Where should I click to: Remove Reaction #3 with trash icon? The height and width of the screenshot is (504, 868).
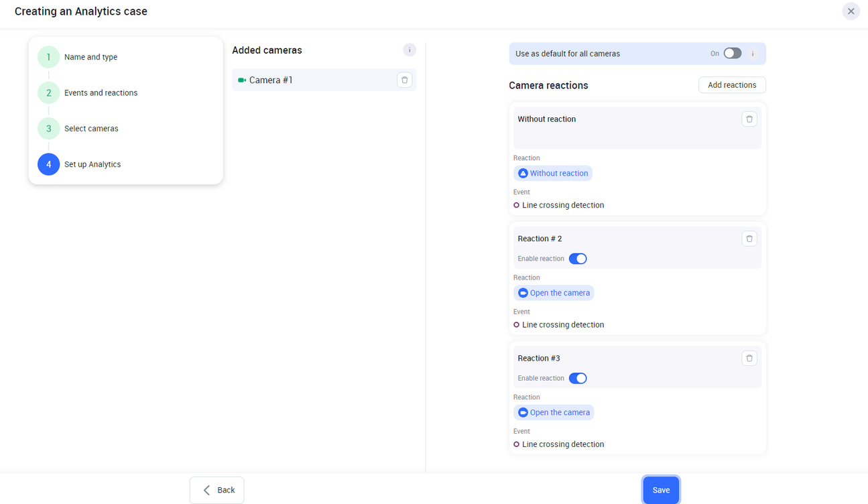(x=749, y=359)
